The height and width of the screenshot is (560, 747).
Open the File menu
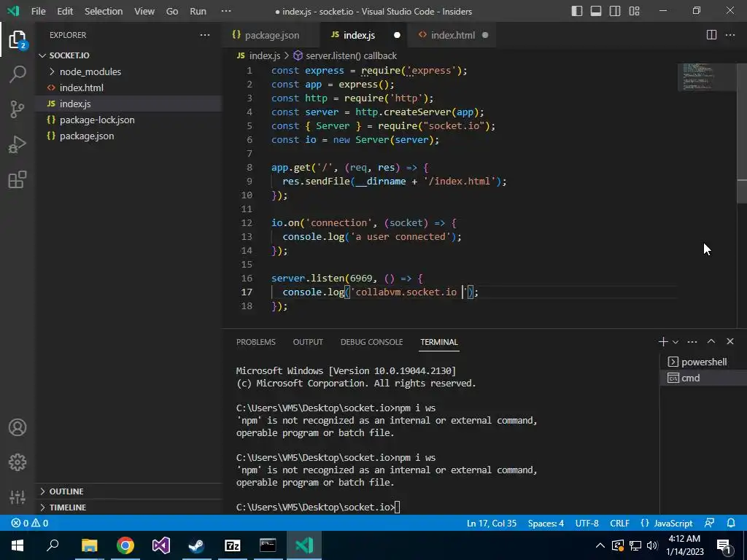point(38,11)
